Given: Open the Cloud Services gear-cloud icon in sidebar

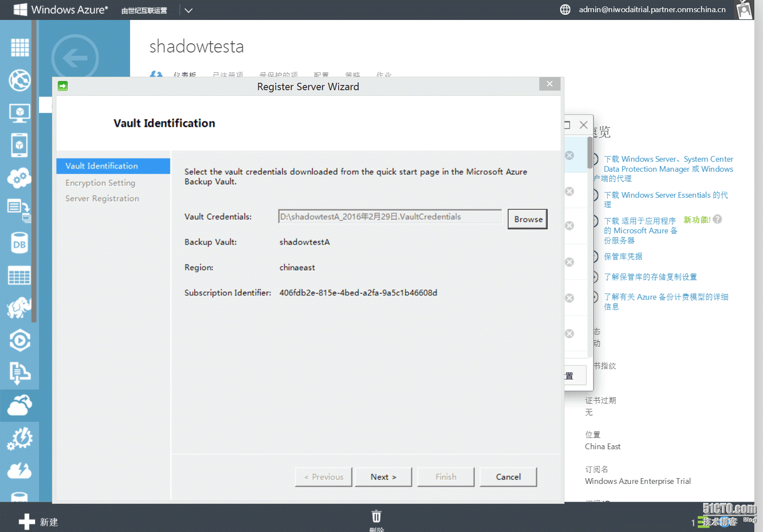Looking at the screenshot, I should pos(20,178).
